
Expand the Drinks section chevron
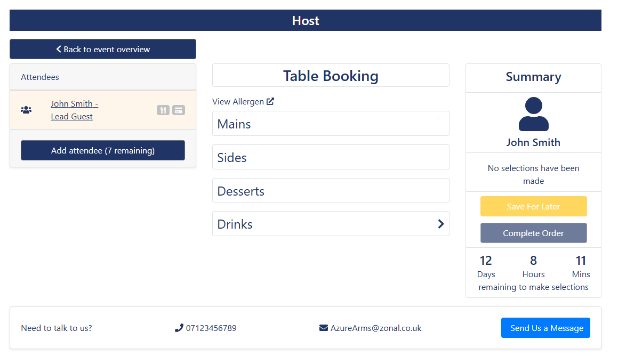[441, 224]
